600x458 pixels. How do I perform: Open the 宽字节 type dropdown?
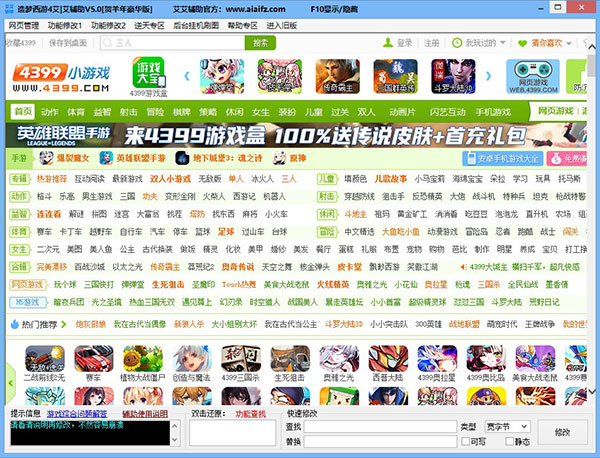click(x=506, y=426)
